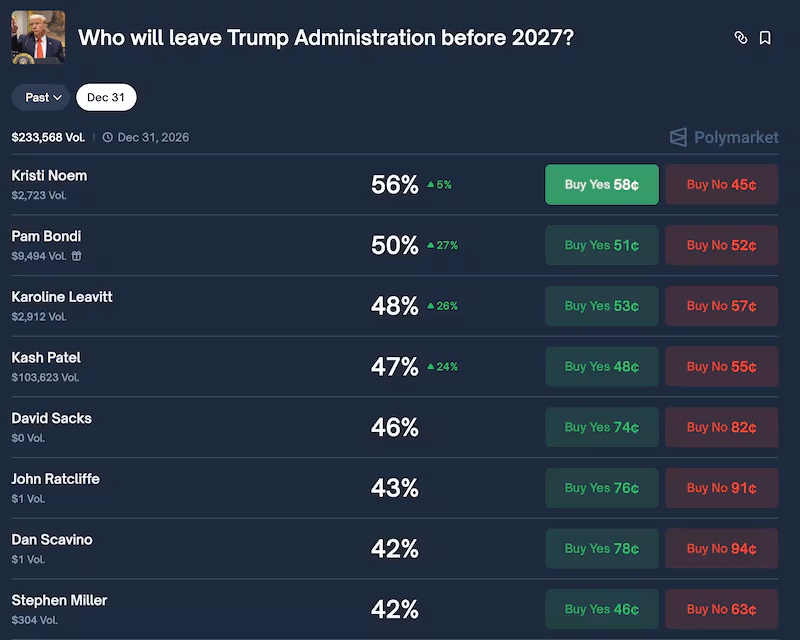Select the Pam Bondi outcome name

pos(46,236)
